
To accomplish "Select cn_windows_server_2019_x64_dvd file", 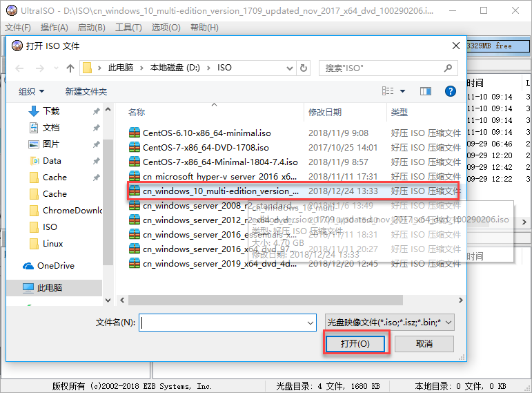I will (x=219, y=264).
